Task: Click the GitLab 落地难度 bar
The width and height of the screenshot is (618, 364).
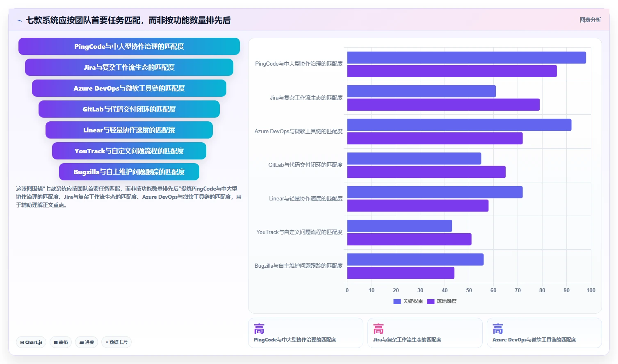Action: click(x=426, y=172)
